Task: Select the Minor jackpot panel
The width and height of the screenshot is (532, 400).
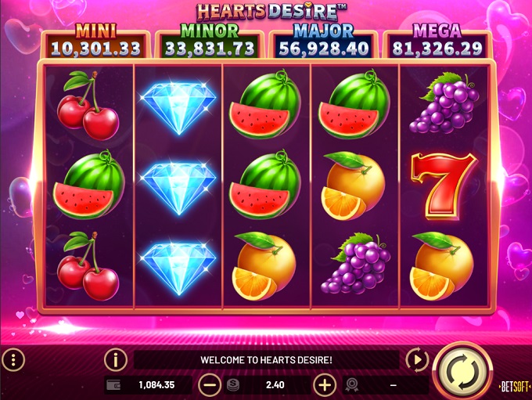Action: 210,41
